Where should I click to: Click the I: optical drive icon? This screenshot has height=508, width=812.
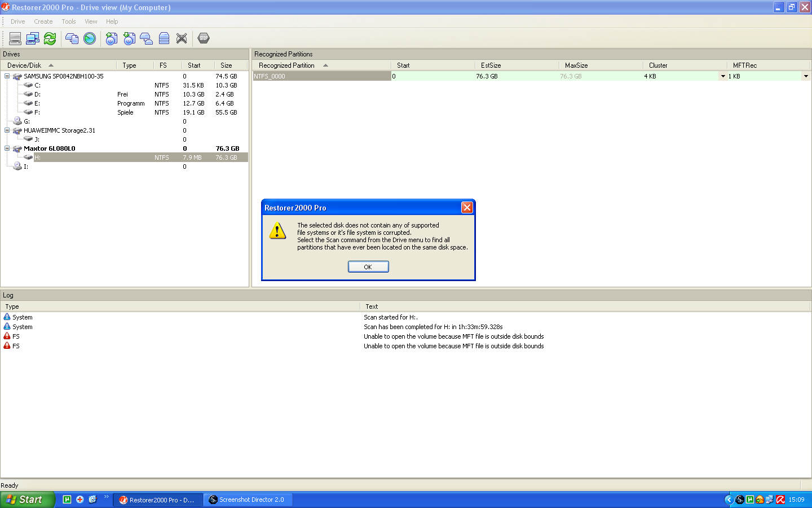tap(17, 167)
